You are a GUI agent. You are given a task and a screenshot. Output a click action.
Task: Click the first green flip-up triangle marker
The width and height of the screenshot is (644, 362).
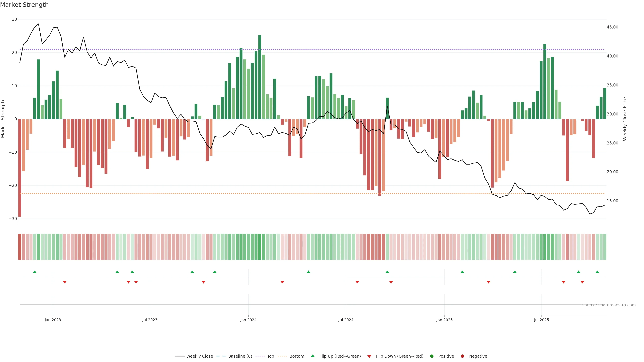[35, 272]
